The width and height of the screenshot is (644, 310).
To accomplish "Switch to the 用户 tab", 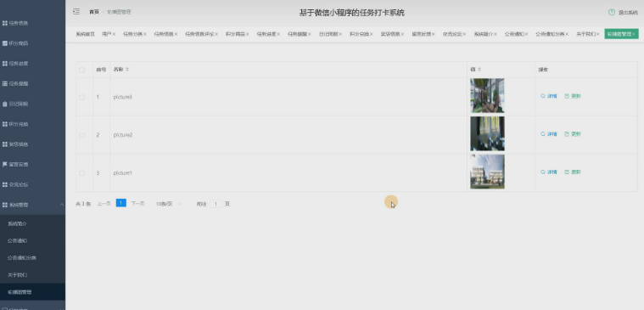I will [106, 34].
